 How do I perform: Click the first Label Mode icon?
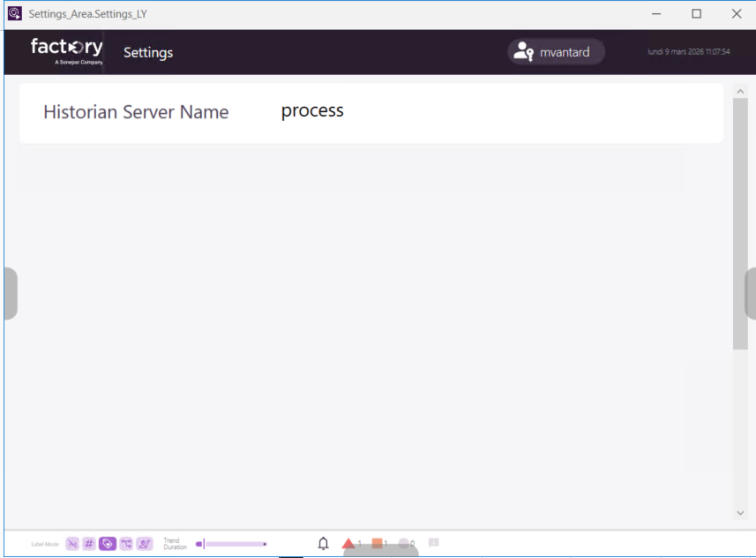point(72,544)
